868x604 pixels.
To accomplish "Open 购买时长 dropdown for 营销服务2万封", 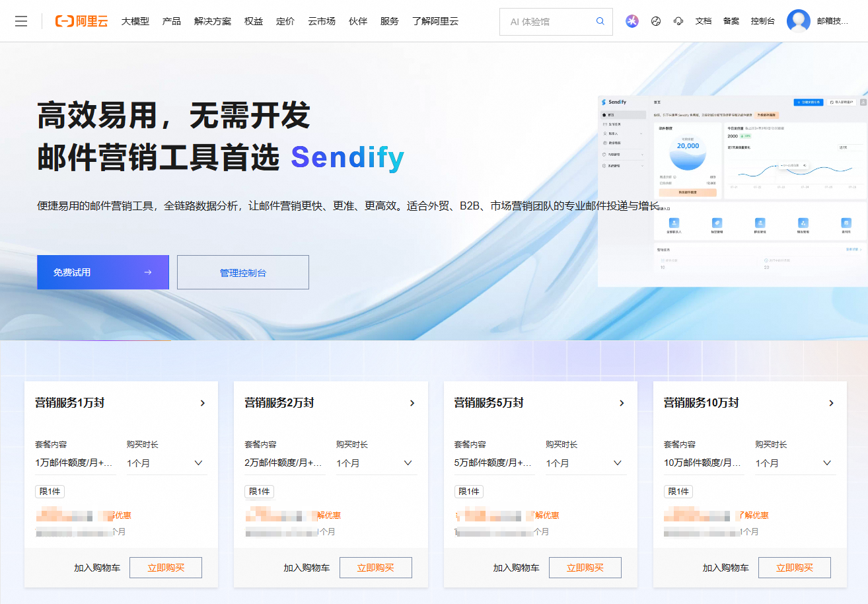I will tap(377, 463).
